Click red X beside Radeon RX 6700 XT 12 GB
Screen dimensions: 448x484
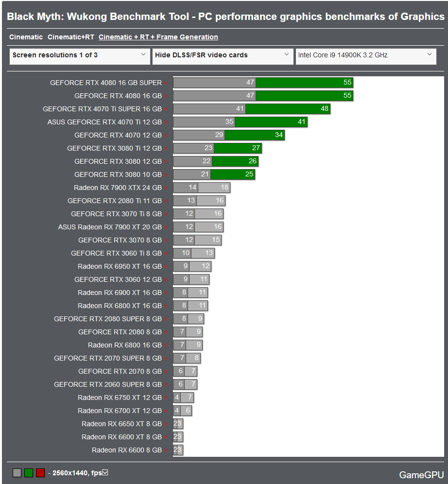166,411
